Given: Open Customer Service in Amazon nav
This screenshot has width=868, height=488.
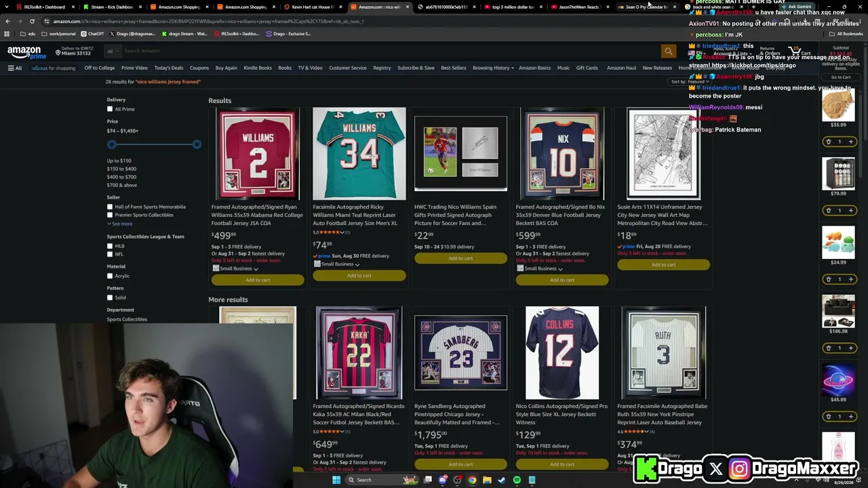Looking at the screenshot, I should (348, 68).
